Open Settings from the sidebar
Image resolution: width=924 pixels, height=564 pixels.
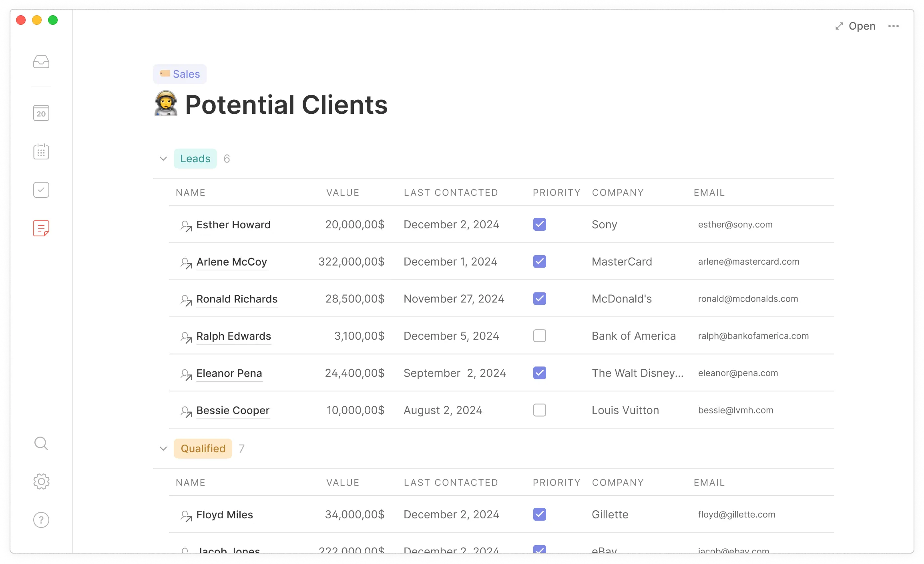[41, 481]
